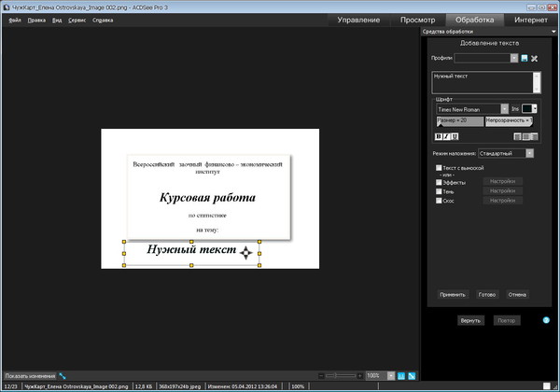Switch to the Обработка tab

(x=475, y=20)
